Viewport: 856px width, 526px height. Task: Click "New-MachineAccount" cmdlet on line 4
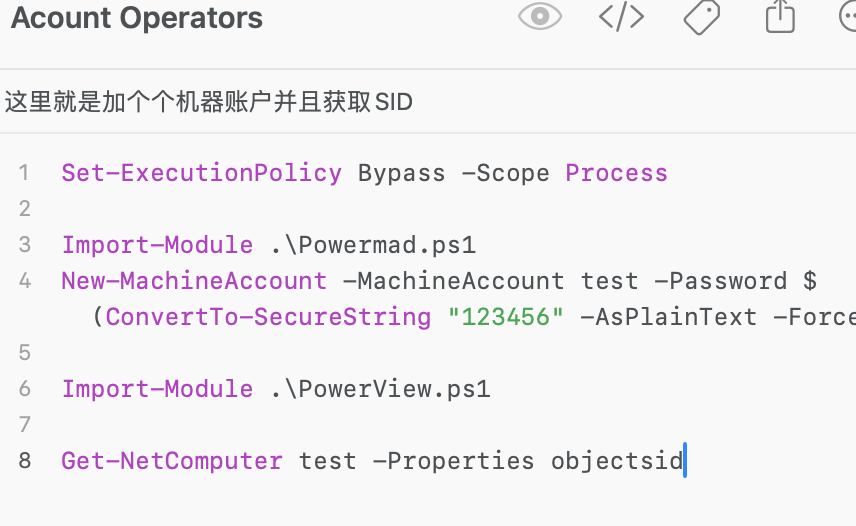[194, 281]
